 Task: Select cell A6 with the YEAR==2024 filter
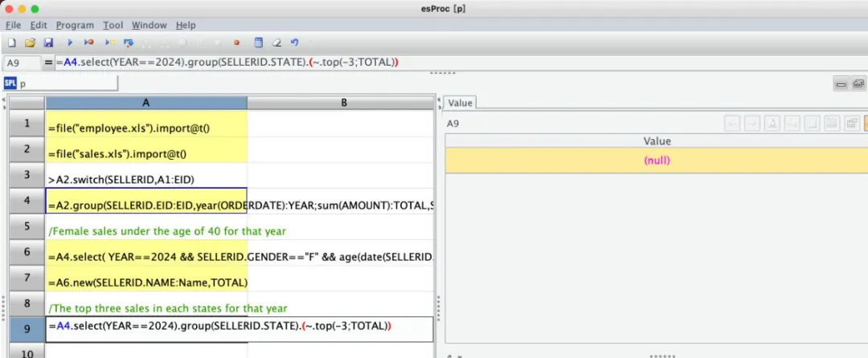click(146, 253)
